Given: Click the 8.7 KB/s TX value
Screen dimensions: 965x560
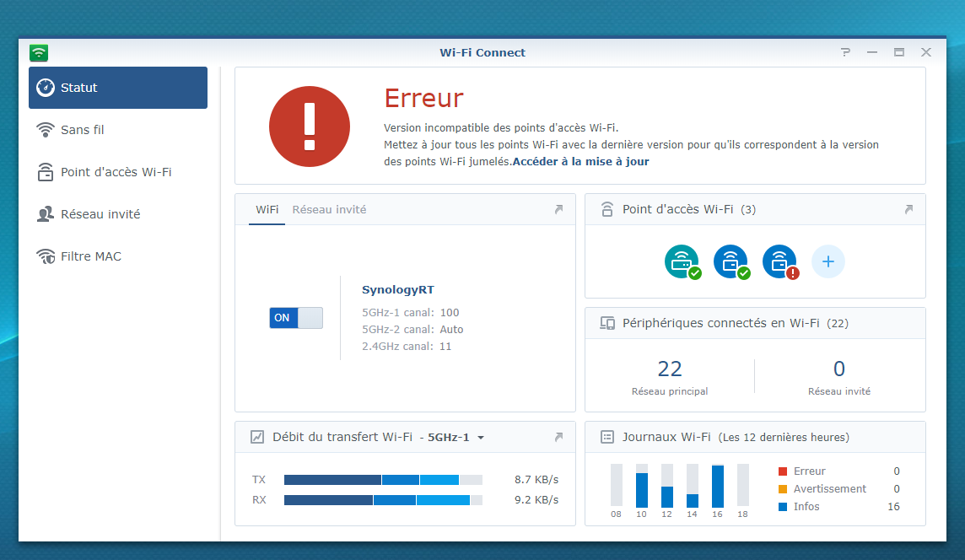Looking at the screenshot, I should (536, 479).
